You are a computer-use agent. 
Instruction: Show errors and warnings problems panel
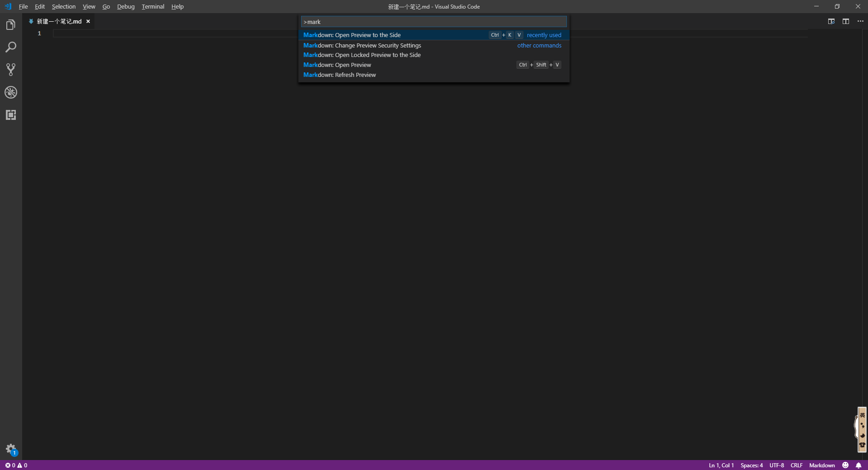pos(16,465)
